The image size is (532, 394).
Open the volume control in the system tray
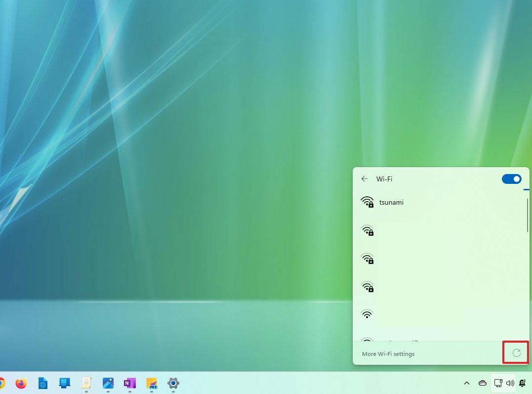(x=510, y=383)
